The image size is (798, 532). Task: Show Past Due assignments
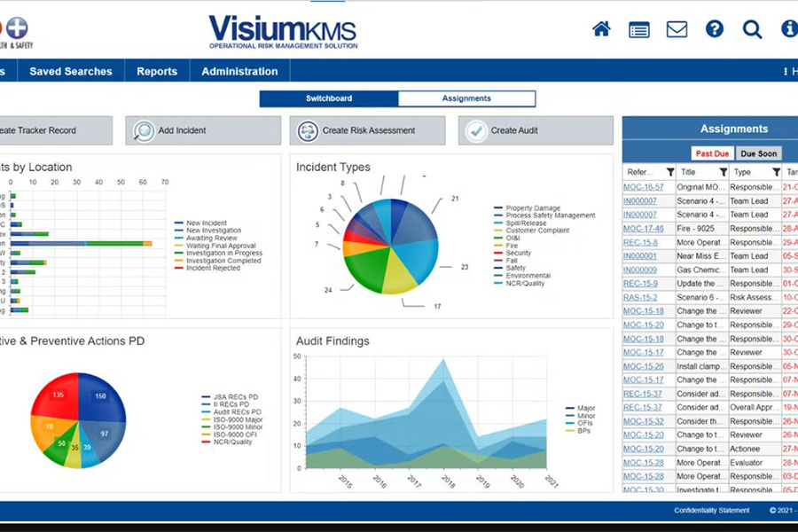tap(712, 153)
